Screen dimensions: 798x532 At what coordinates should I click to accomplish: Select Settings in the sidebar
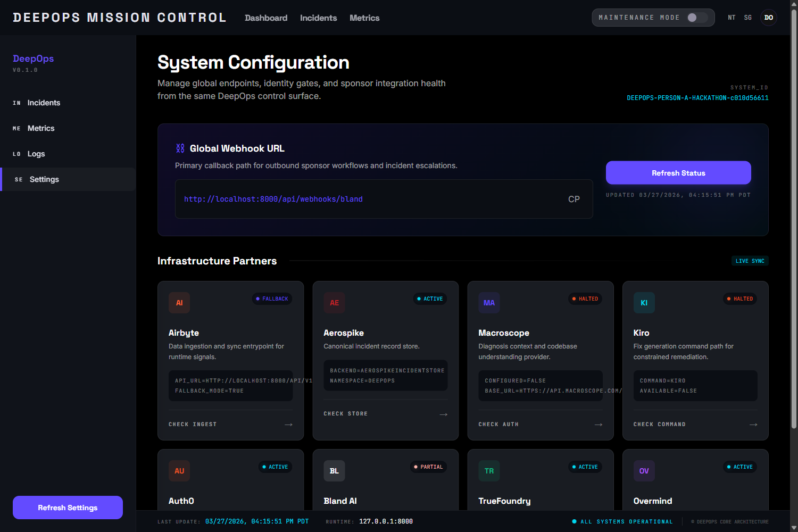tap(68, 179)
